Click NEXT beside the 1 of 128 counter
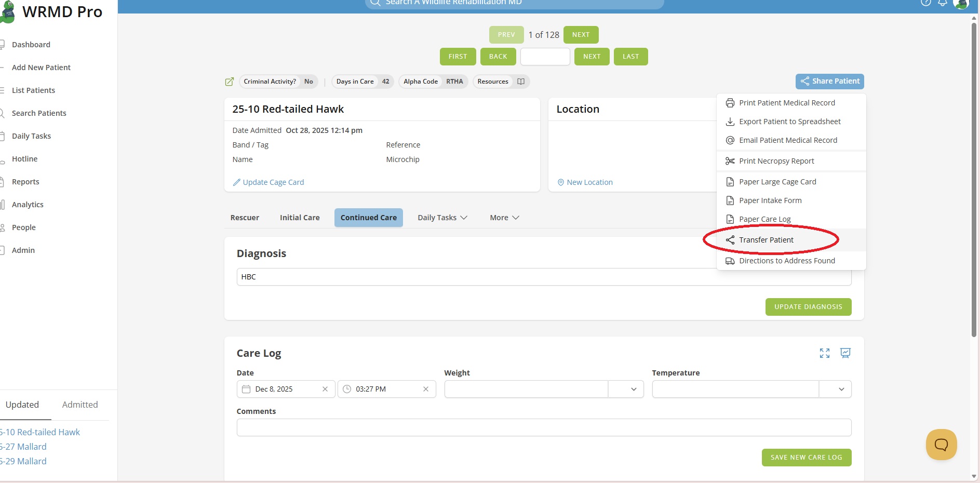 pyautogui.click(x=581, y=35)
